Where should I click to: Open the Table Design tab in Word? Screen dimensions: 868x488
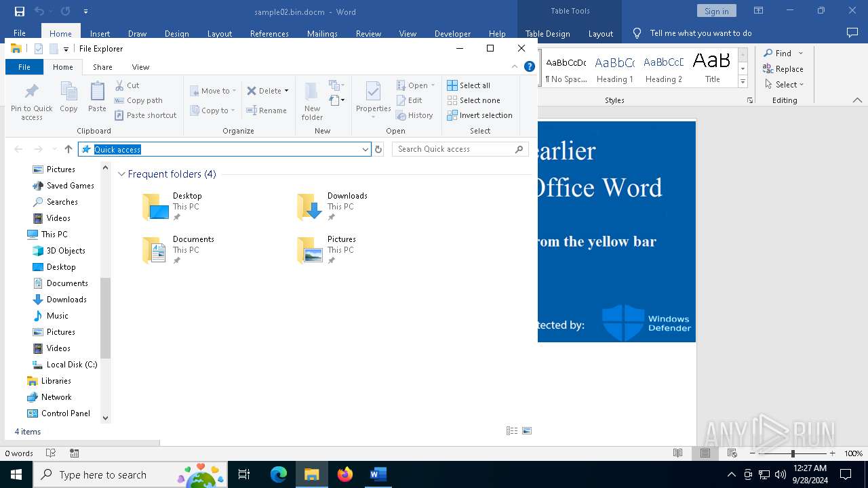point(547,33)
